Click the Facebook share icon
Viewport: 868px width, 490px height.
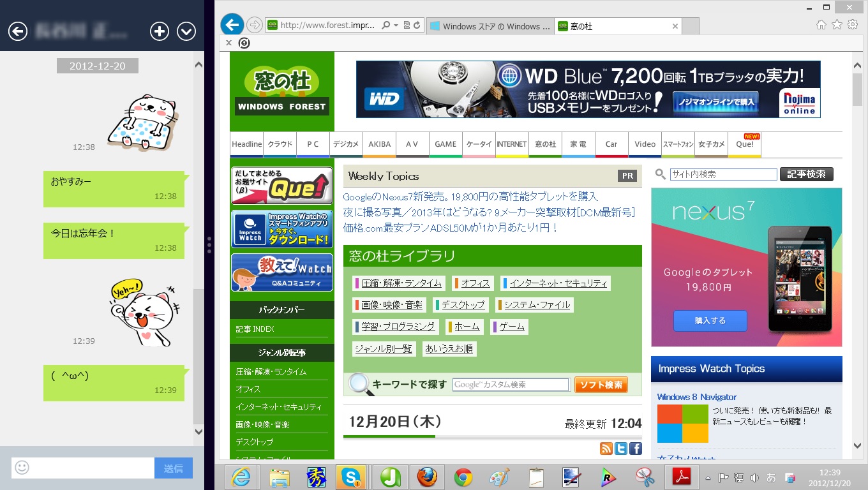click(636, 449)
